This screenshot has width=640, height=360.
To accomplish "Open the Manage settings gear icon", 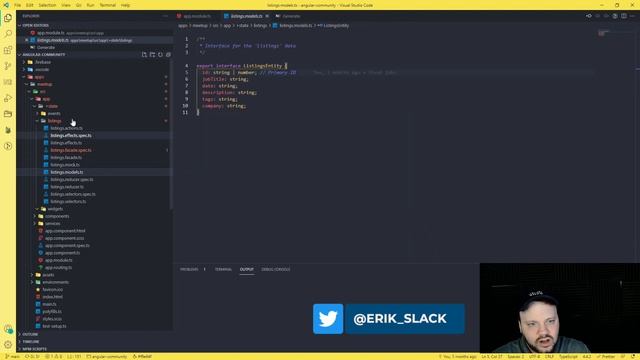I will (x=8, y=344).
